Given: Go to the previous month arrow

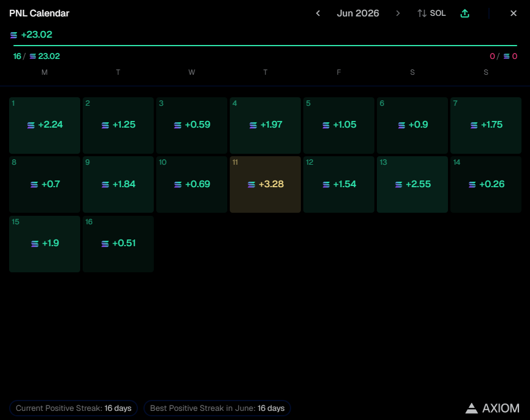Looking at the screenshot, I should (x=318, y=13).
